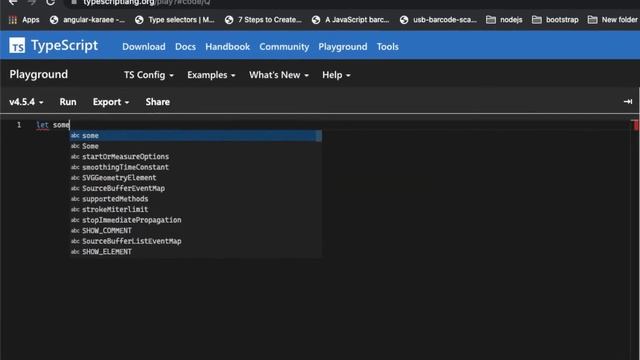Open the nodejs bookmarks folder
The image size is (640, 360).
(x=504, y=20)
